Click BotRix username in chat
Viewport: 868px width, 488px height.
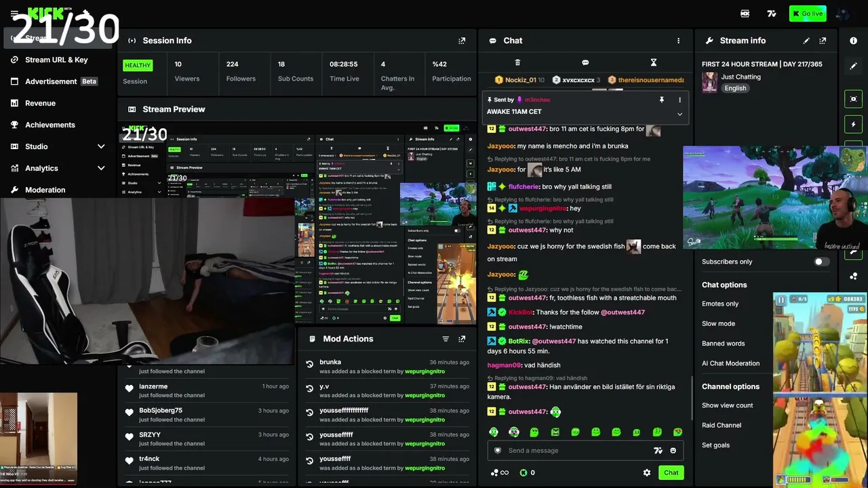coord(518,342)
